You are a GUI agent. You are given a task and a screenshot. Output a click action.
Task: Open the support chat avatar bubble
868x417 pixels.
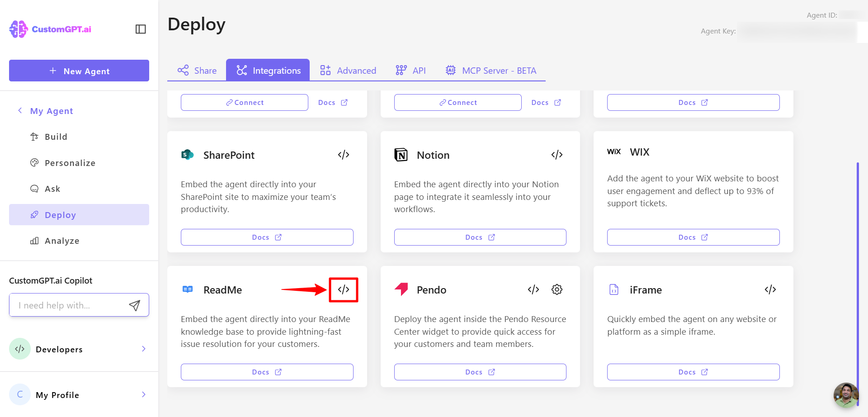(846, 395)
